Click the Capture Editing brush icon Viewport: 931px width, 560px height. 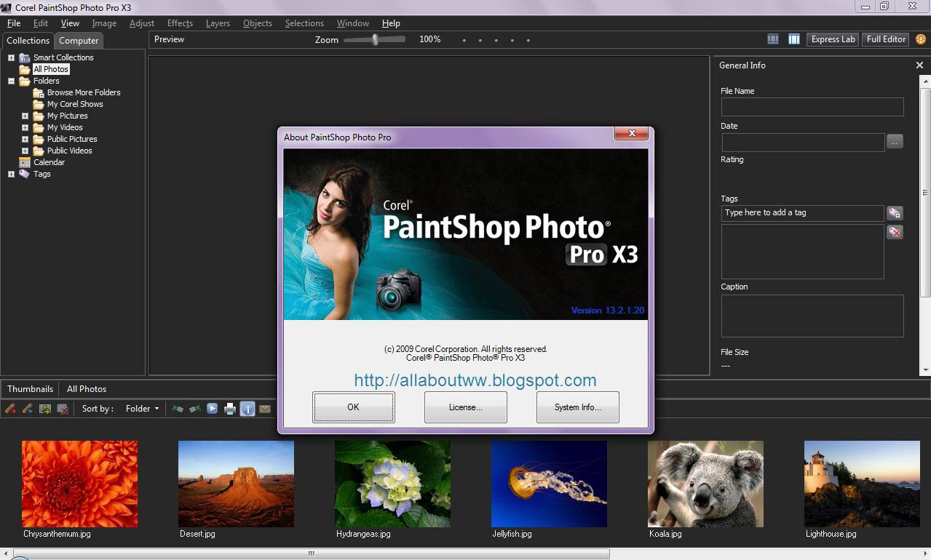[10, 409]
